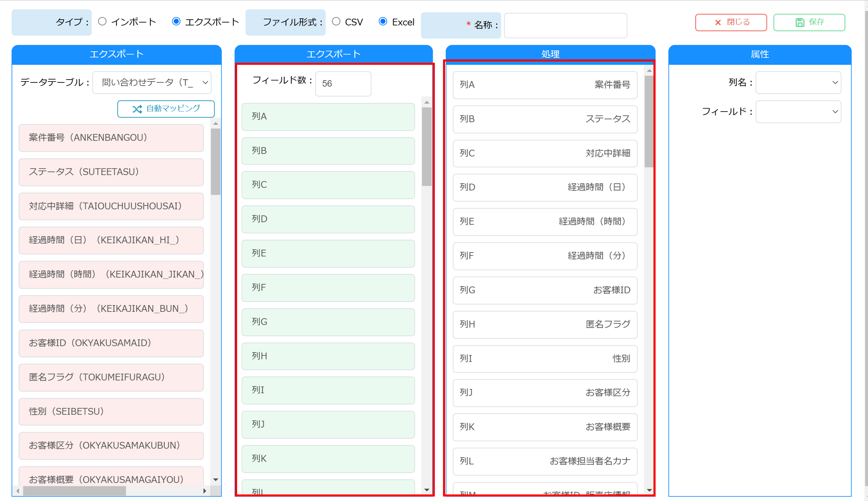
Task: Select 経過時間（時間）（KEIKAJIKAN_JIKAN_）source field
Action: [111, 275]
